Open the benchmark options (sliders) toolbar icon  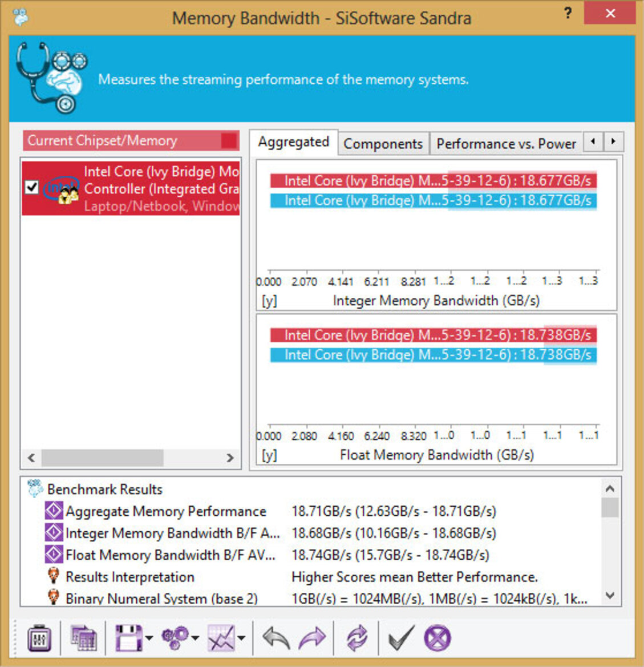pyautogui.click(x=39, y=638)
